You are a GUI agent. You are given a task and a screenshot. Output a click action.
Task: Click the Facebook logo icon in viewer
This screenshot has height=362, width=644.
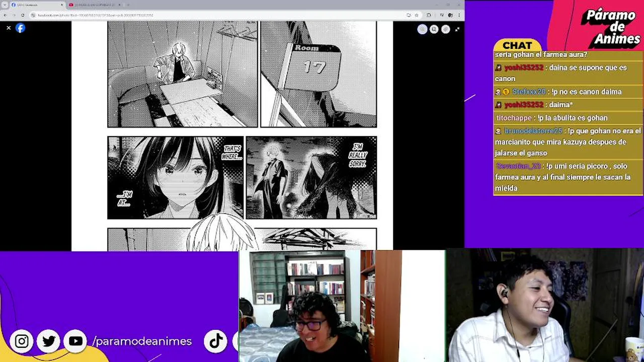click(x=20, y=28)
